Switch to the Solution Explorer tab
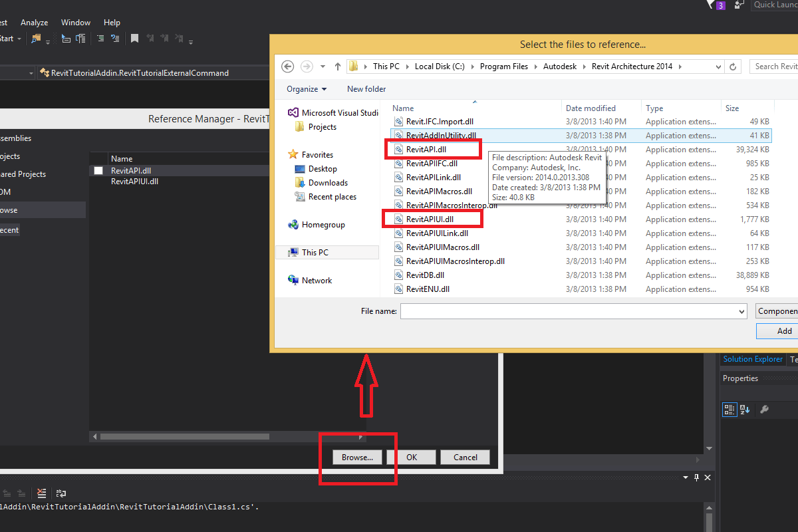Viewport: 798px width, 532px height. point(753,359)
